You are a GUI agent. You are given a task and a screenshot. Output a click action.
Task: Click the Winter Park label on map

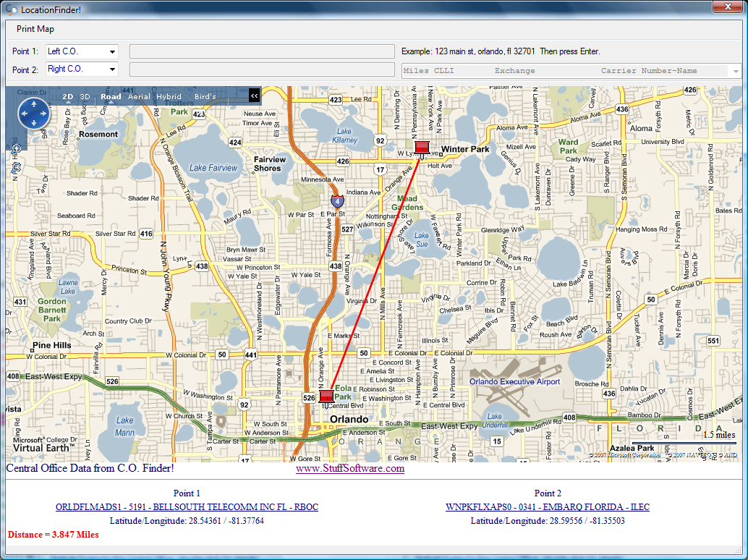tap(465, 149)
